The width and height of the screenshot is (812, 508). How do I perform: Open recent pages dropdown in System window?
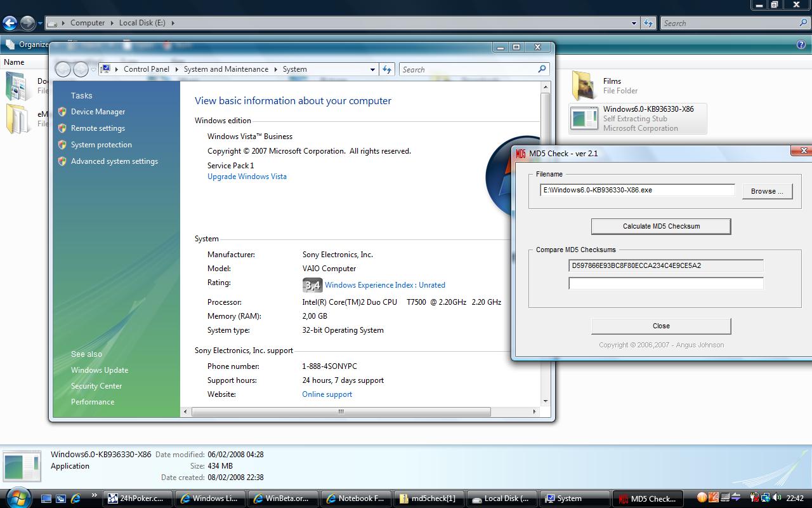pyautogui.click(x=93, y=69)
